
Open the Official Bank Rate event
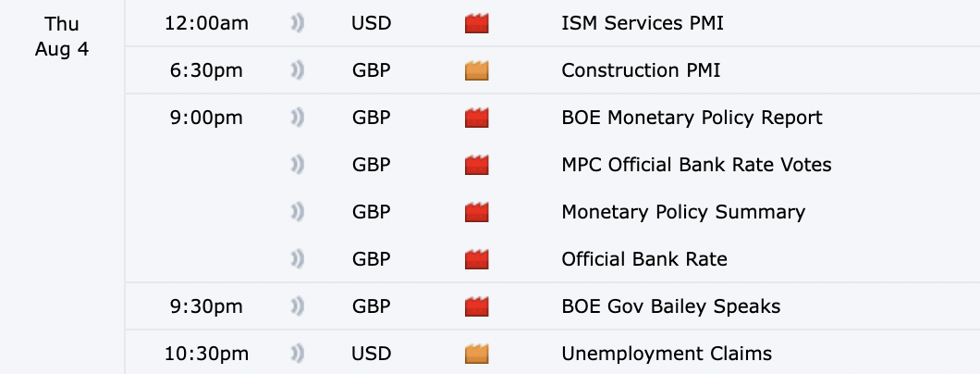coord(644,259)
